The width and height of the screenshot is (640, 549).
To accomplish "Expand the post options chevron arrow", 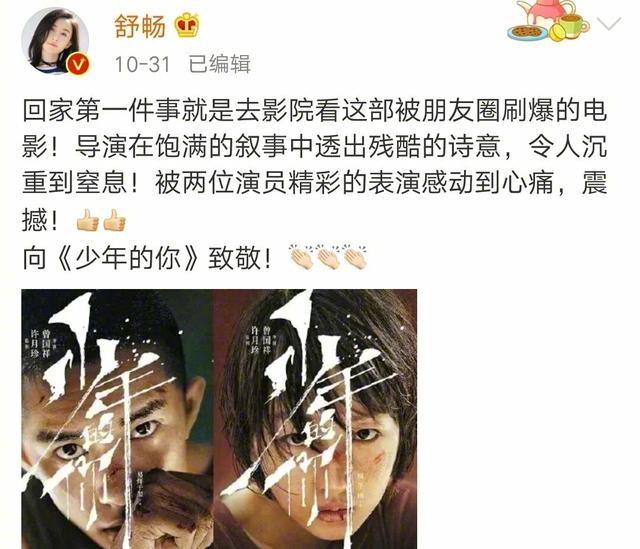I will (609, 24).
